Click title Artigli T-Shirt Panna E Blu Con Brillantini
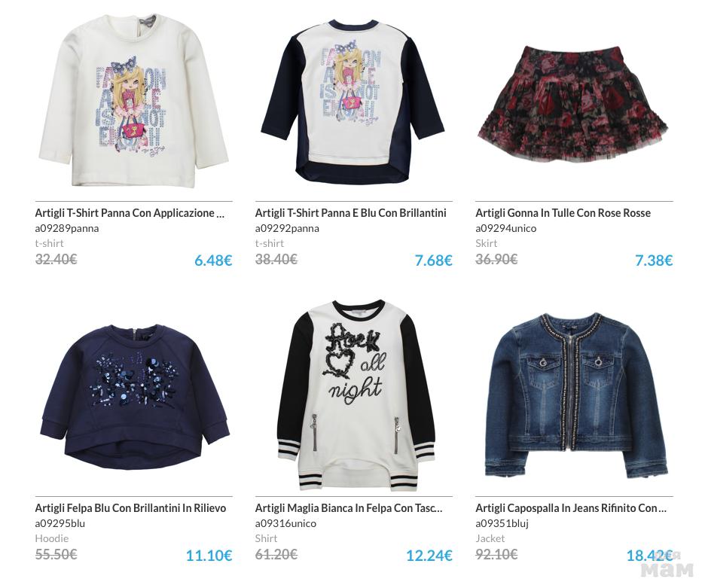Viewport: 705px width, 588px height. point(351,213)
